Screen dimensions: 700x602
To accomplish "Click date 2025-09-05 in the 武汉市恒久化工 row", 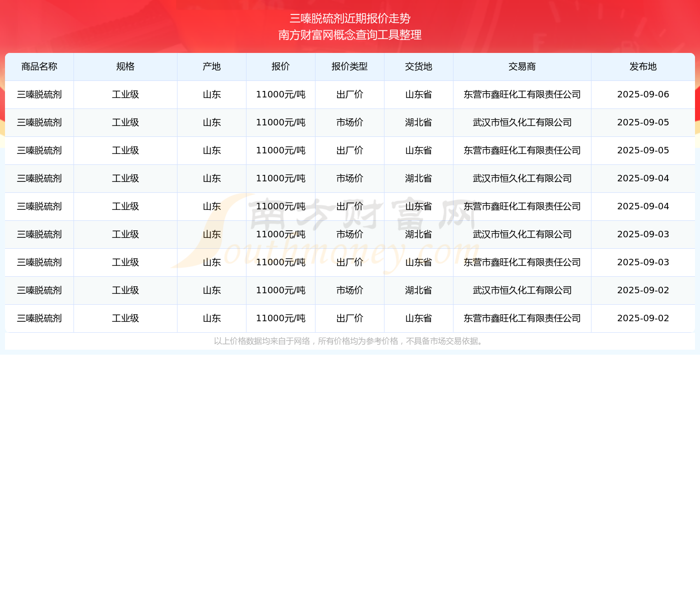I will coord(643,123).
